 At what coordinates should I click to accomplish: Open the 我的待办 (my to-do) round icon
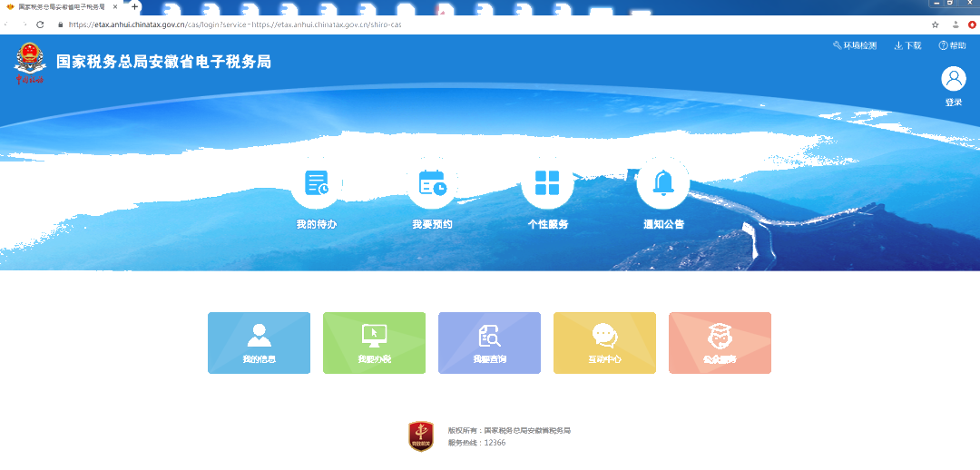click(317, 182)
